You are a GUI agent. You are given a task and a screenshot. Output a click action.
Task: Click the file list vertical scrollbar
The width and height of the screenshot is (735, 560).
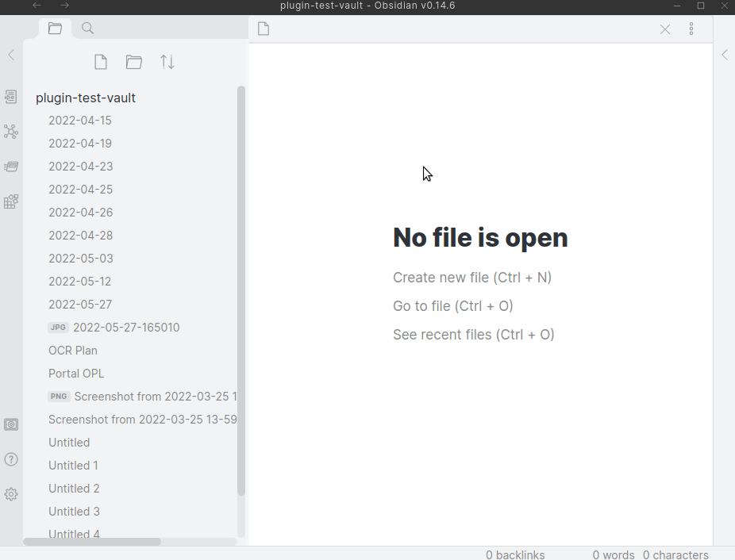(241, 290)
